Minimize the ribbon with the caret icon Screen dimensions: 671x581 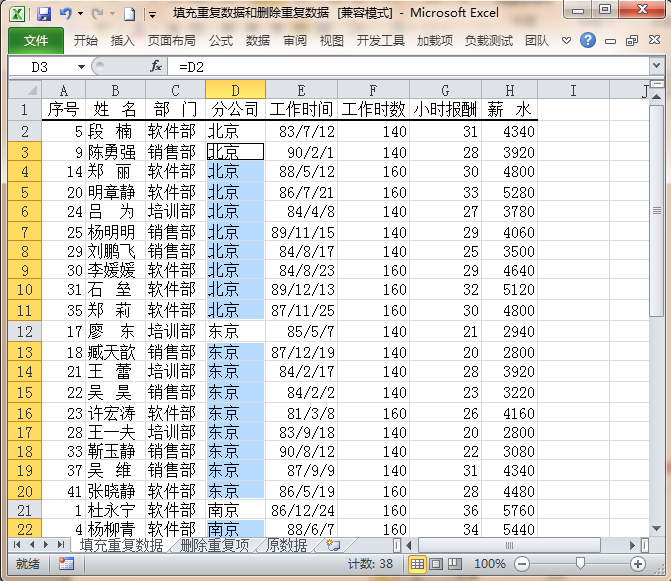coord(566,41)
